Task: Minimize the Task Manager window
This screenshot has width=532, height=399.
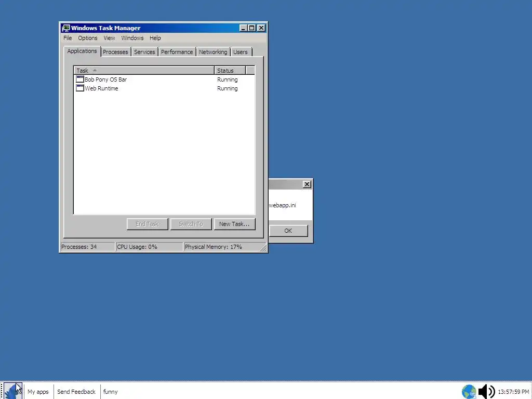Action: [x=243, y=28]
